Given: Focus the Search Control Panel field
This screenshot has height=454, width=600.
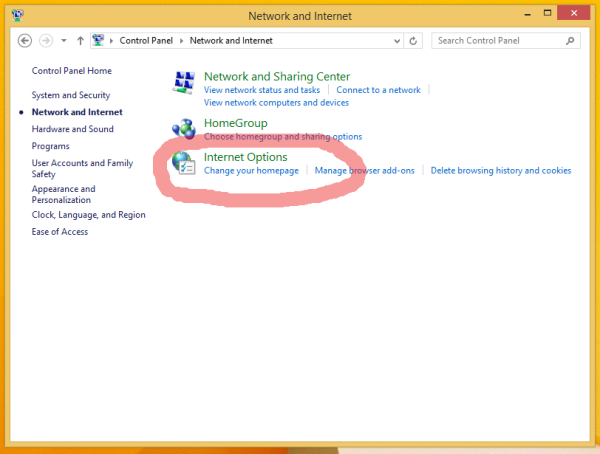Looking at the screenshot, I should point(505,41).
